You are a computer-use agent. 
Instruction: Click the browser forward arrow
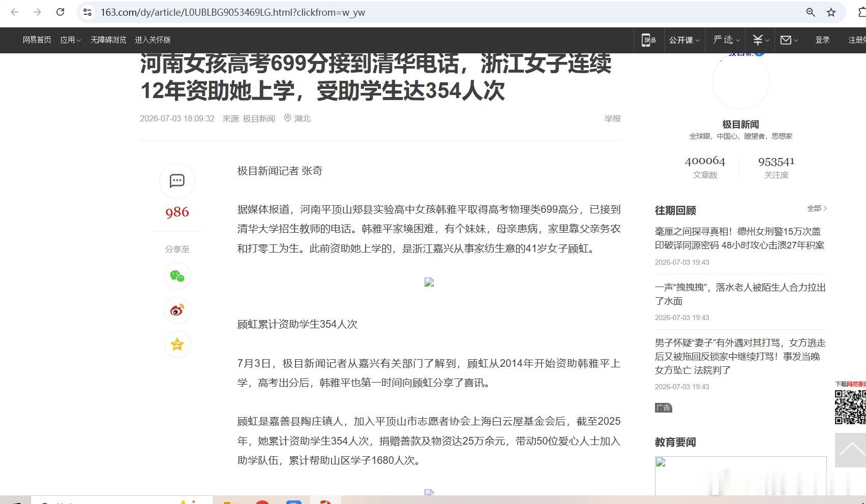point(37,12)
